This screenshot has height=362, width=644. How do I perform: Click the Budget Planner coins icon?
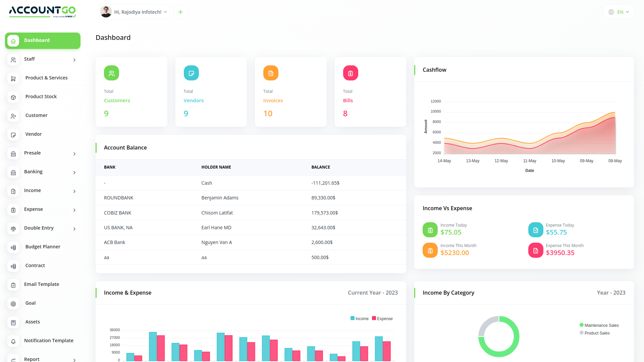tap(13, 247)
